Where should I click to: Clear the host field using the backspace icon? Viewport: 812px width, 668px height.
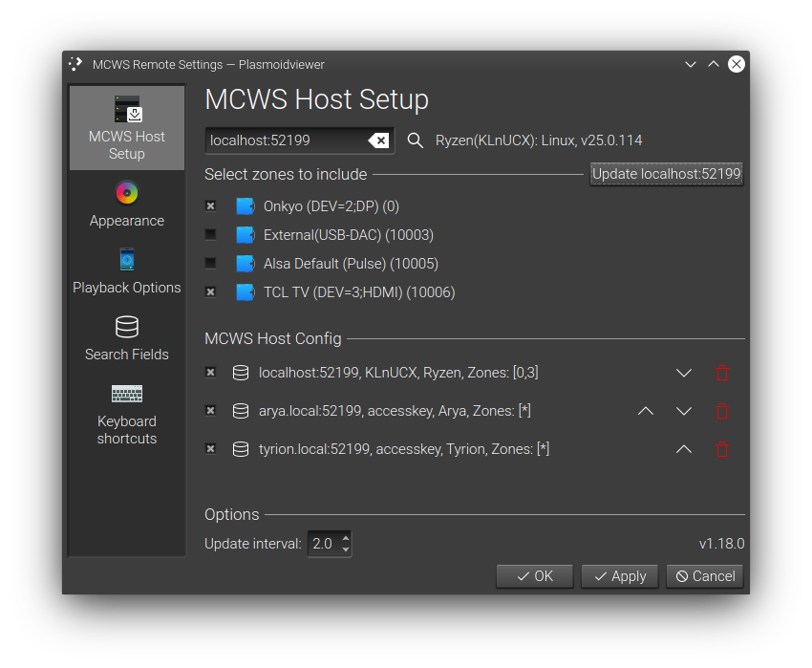(x=379, y=140)
